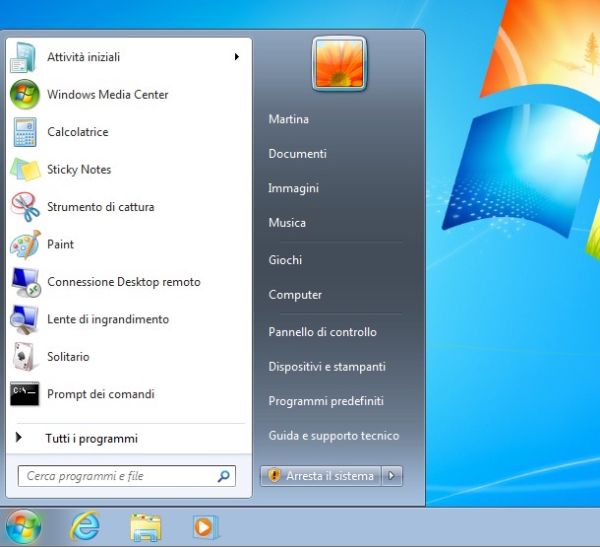600x547 pixels.
Task: Open Sticky Notes icon
Action: point(24,170)
